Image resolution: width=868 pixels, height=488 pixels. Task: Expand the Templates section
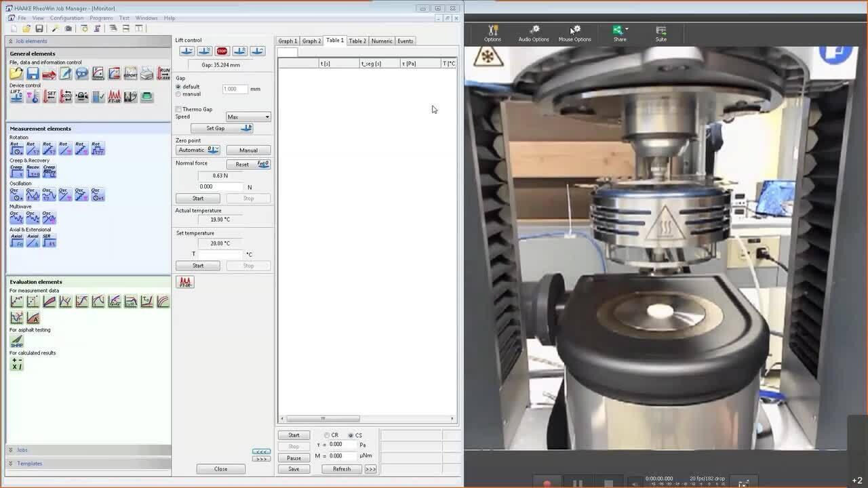[x=29, y=464]
